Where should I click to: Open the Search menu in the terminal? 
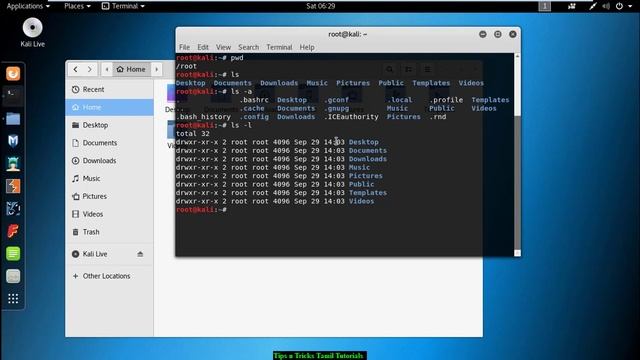coord(249,47)
